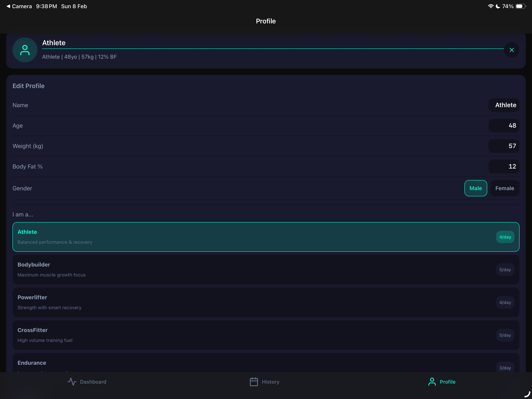The image size is (532, 399).
Task: Tap the 'Edit Profile' heading
Action: point(28,86)
